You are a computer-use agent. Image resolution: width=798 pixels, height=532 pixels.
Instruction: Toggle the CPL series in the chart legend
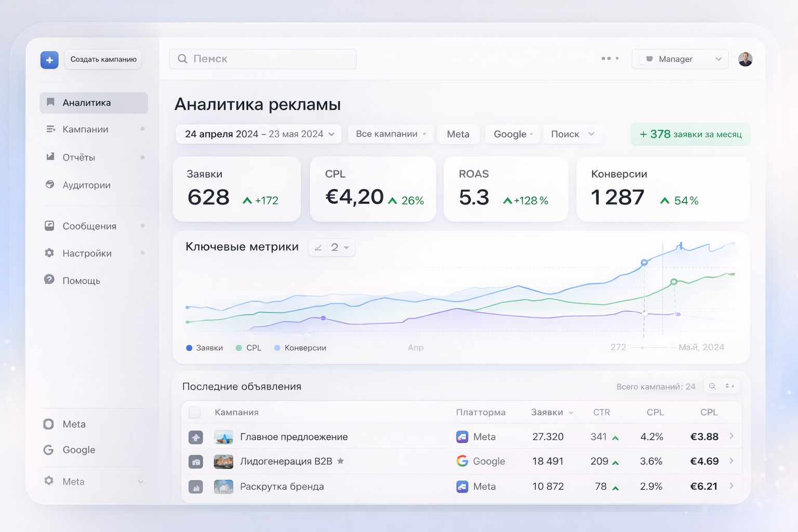coord(248,348)
